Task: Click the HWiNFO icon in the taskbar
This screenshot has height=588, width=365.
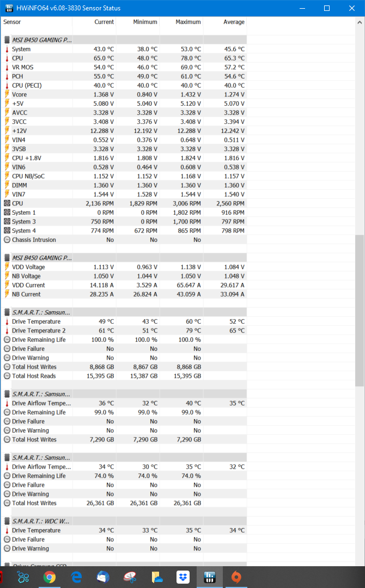Action: click(x=210, y=577)
